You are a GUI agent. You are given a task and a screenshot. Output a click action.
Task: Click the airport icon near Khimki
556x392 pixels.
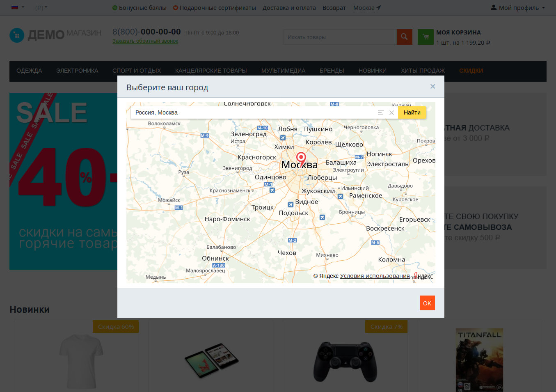click(283, 138)
